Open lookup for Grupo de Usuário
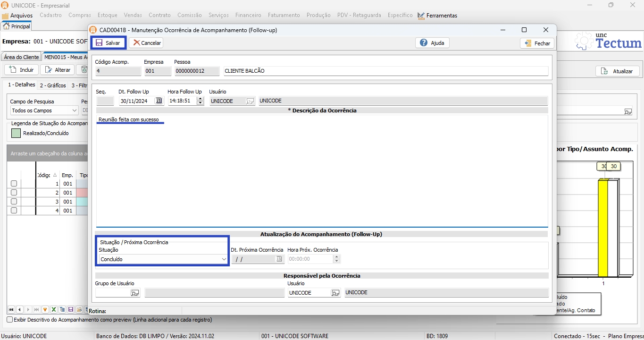This screenshot has width=644, height=340. [x=135, y=293]
